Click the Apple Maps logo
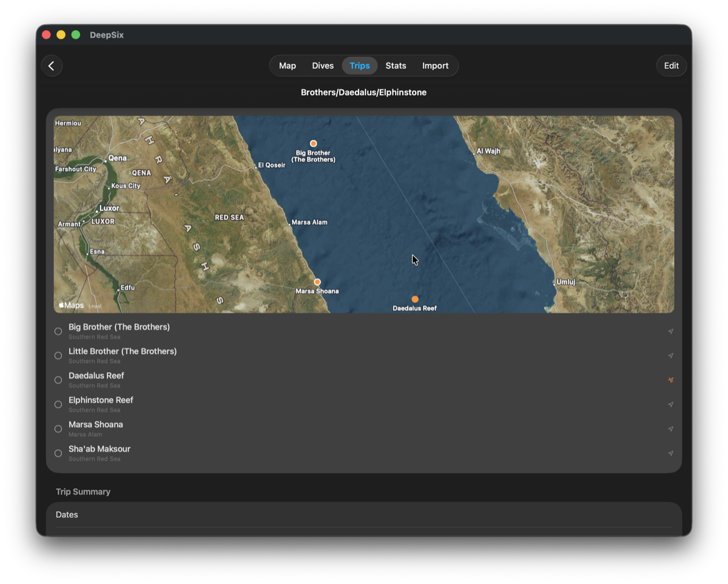The height and width of the screenshot is (584, 728). click(x=71, y=305)
